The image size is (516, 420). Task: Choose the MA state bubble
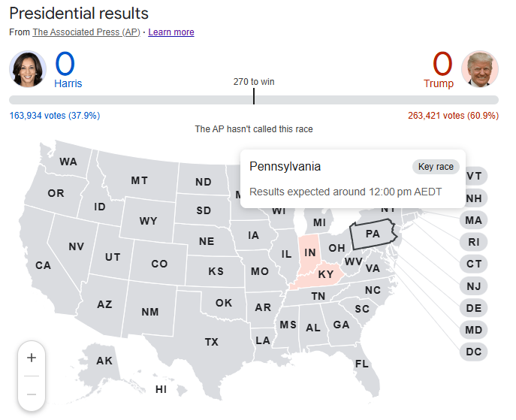[473, 220]
